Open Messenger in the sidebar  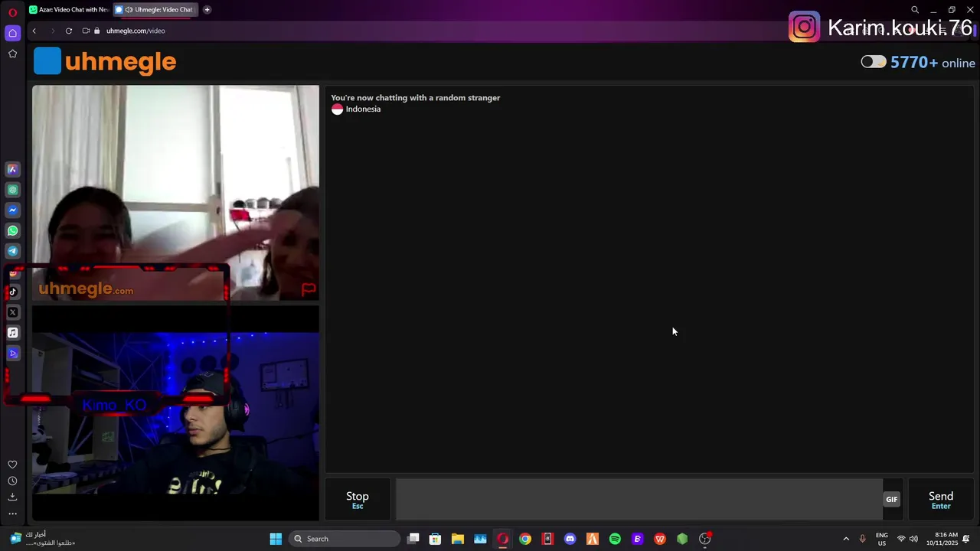tap(12, 210)
